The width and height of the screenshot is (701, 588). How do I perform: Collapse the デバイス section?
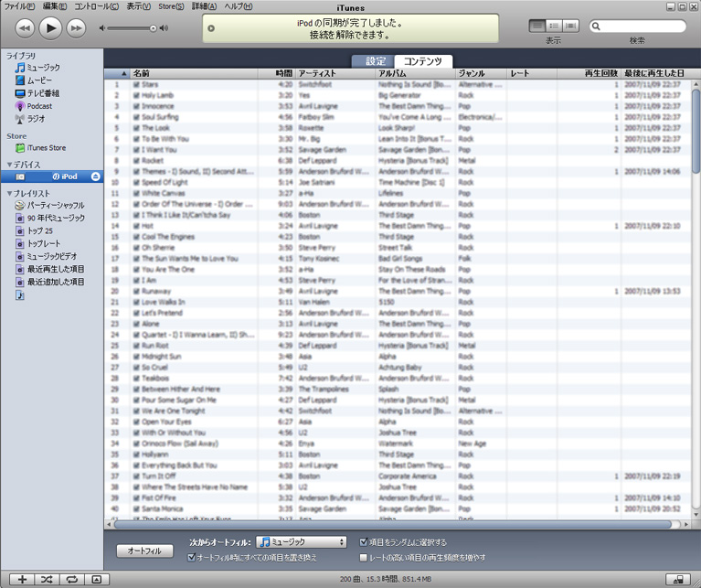[x=9, y=165]
